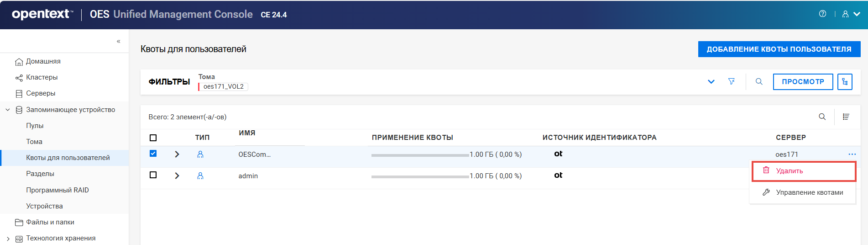Expand the OESCom row details

pyautogui.click(x=177, y=154)
